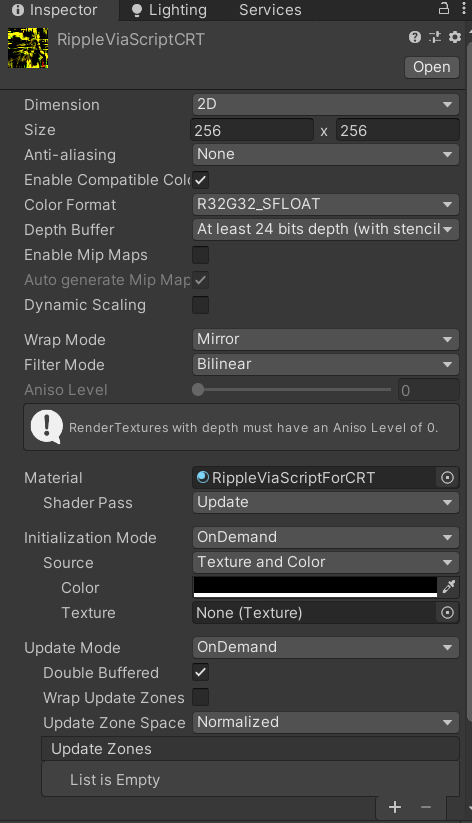This screenshot has height=823, width=472.
Task: Remove an update zone with minus
Action: point(426,807)
